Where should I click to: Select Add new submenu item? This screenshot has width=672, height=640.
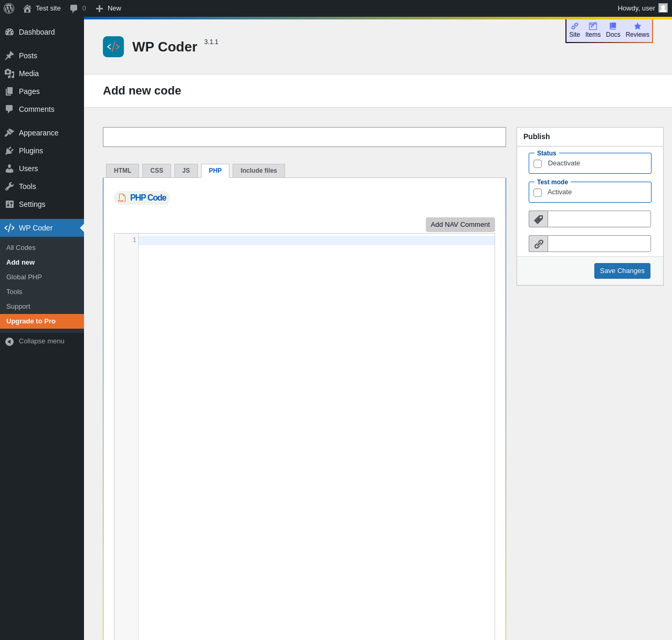[x=42, y=263]
